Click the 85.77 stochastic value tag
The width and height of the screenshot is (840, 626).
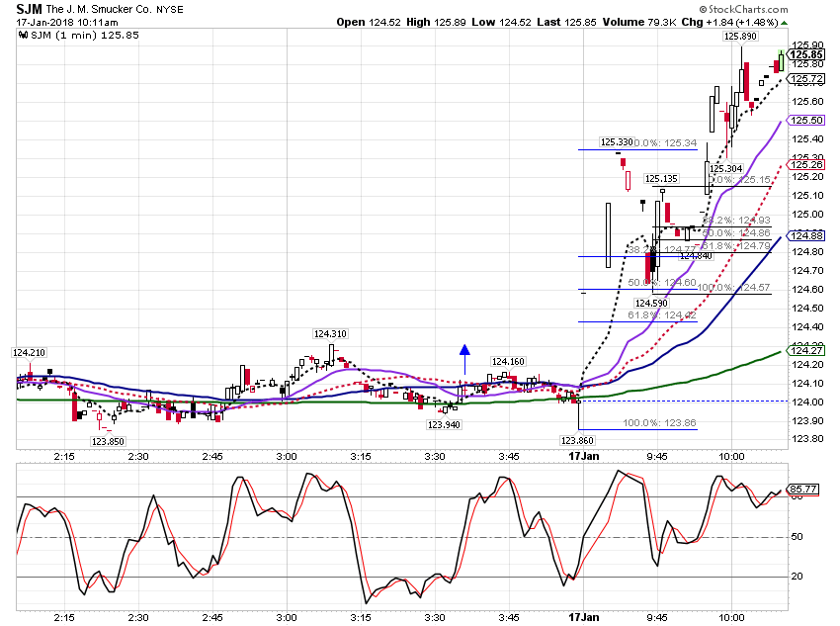click(803, 489)
